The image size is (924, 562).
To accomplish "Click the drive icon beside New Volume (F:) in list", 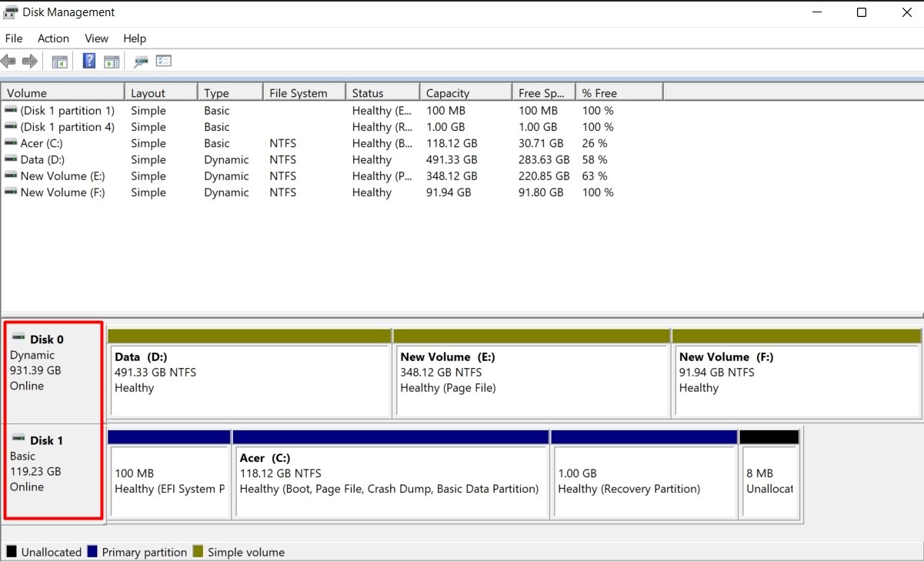I will [11, 192].
